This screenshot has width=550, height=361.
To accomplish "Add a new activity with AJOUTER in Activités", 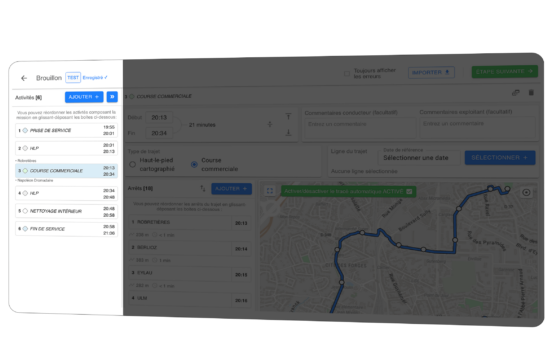I will pos(84,97).
